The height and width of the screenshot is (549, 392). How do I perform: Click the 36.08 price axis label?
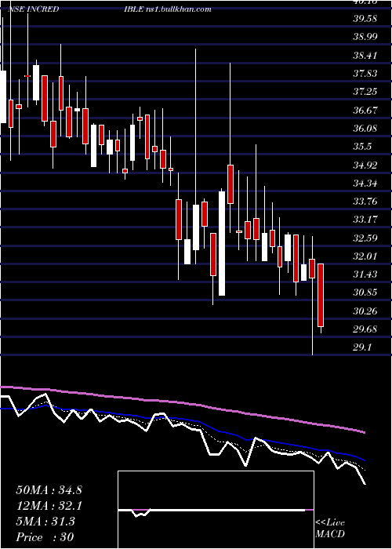pos(365,128)
